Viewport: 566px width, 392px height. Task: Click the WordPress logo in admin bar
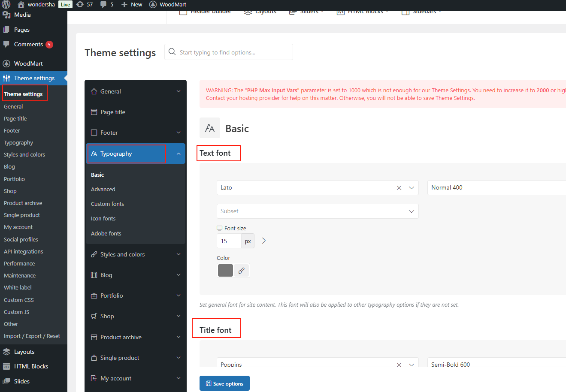coord(6,5)
